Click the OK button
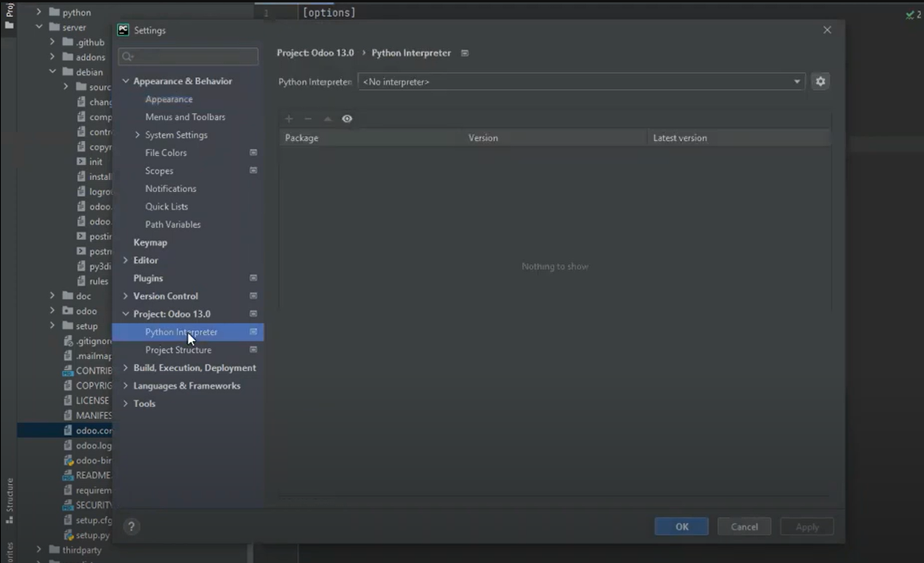Image resolution: width=924 pixels, height=563 pixels. (x=681, y=526)
